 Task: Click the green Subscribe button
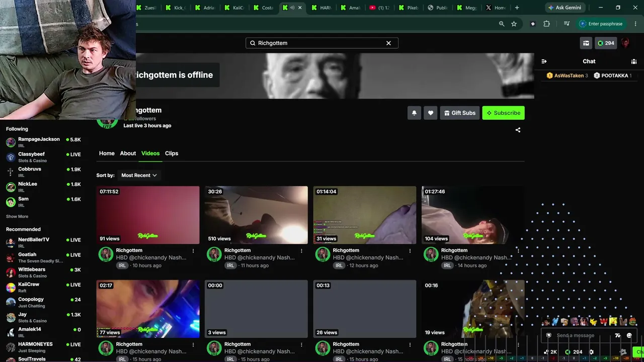tap(503, 113)
